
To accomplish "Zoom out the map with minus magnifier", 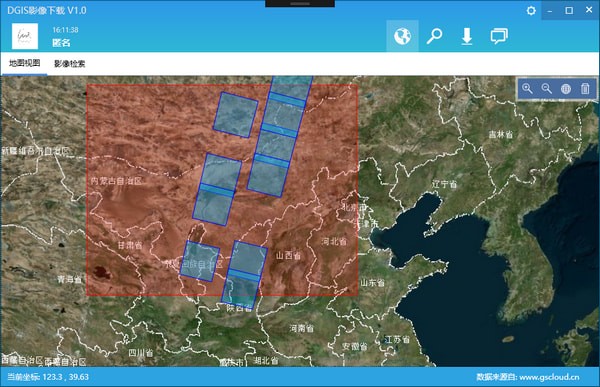I will [x=546, y=89].
